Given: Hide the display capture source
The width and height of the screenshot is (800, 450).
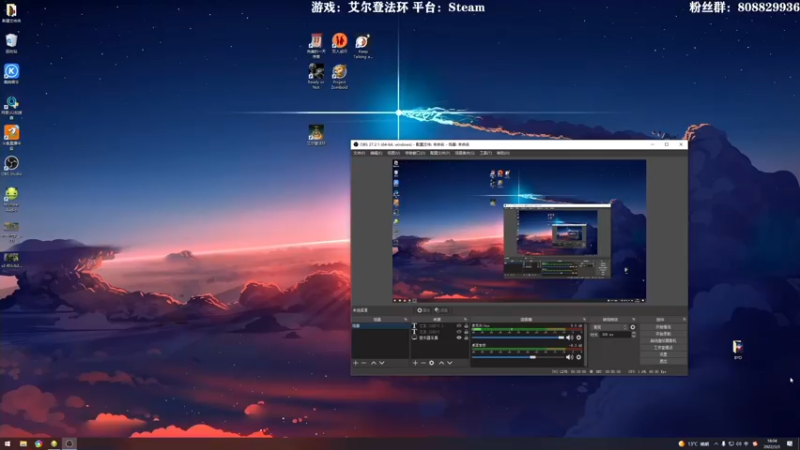Looking at the screenshot, I should (x=459, y=338).
